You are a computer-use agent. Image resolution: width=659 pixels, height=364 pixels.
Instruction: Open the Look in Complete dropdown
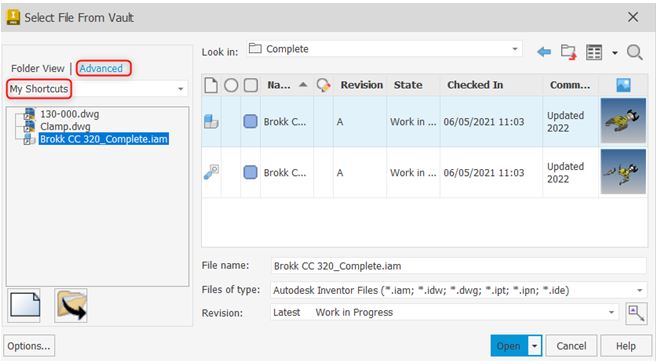click(x=385, y=49)
